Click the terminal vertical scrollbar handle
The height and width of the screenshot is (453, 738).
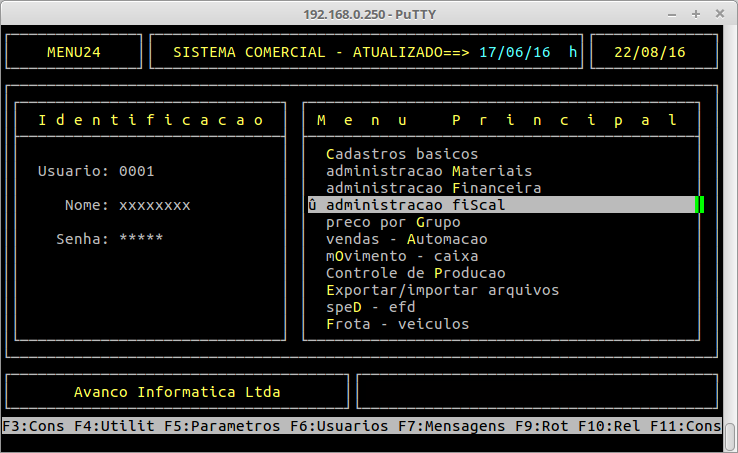coord(730,437)
